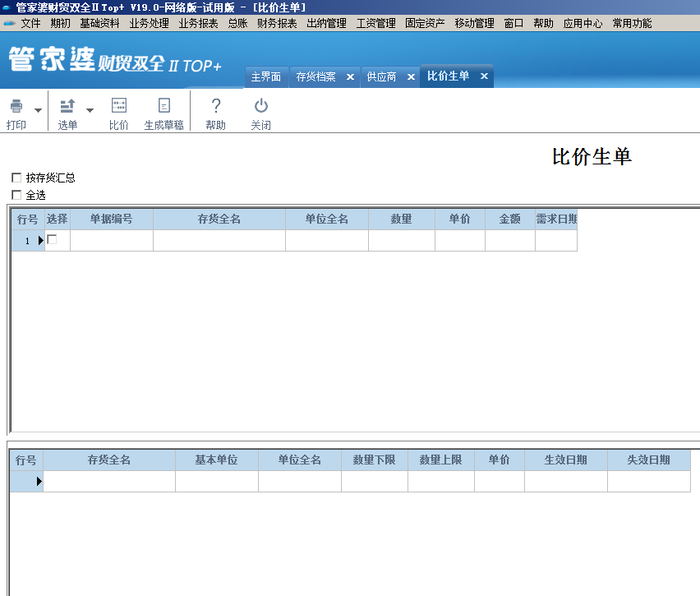Enable the 按存货汇总 checkbox
The image size is (700, 596).
16,178
